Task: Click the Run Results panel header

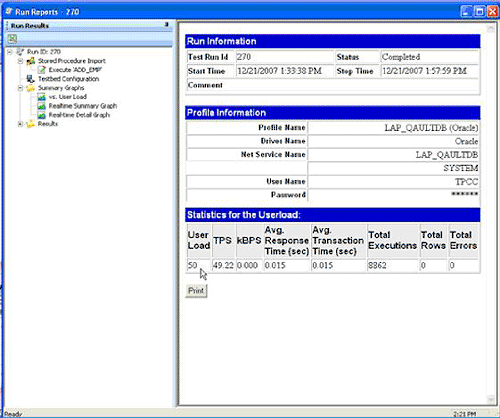Action: [89, 25]
